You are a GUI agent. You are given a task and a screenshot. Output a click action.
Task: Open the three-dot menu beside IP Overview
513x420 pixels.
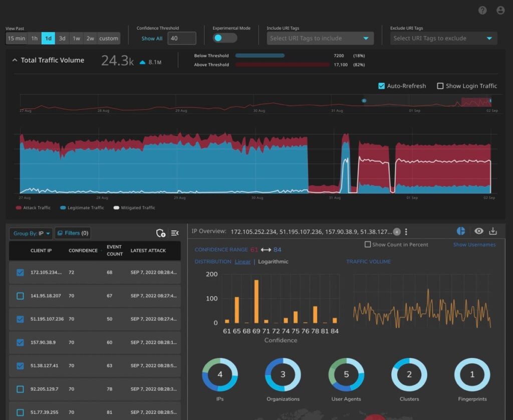[x=406, y=231]
